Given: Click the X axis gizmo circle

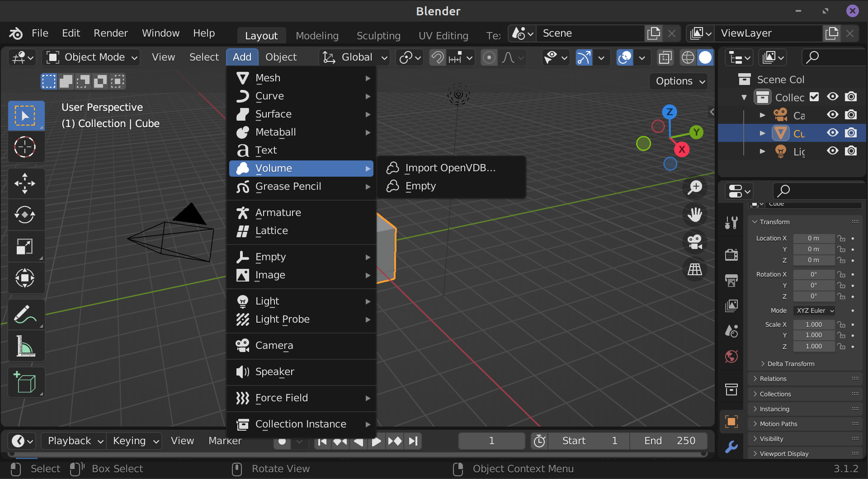Looking at the screenshot, I should pyautogui.click(x=682, y=150).
